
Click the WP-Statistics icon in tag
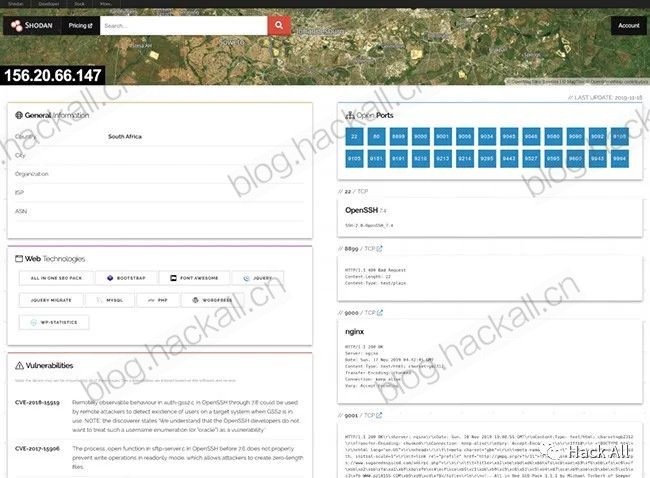pos(34,322)
